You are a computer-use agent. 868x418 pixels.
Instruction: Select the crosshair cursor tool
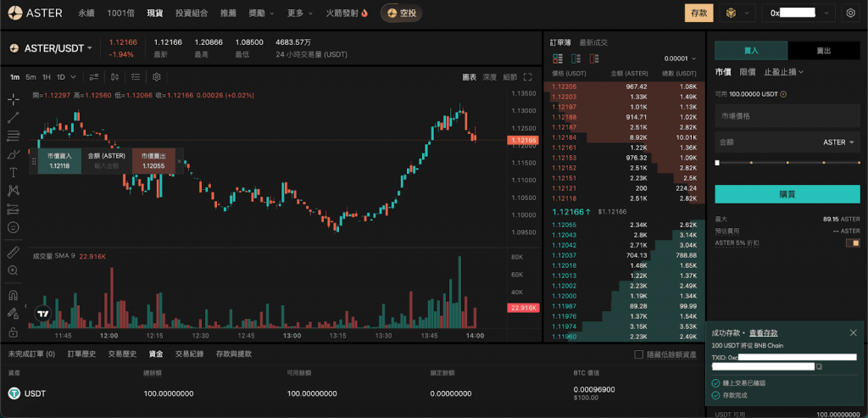click(x=13, y=98)
